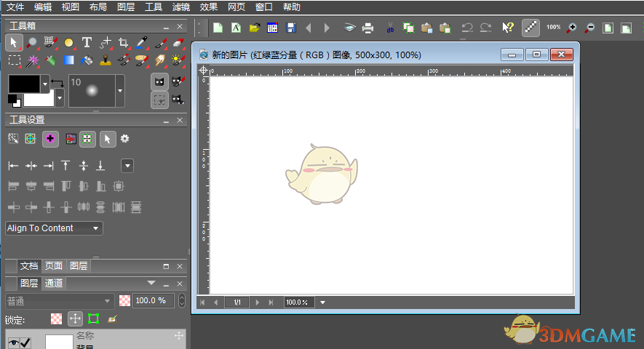644x349 pixels.
Task: Switch to the 页面 tab
Action: 54,265
